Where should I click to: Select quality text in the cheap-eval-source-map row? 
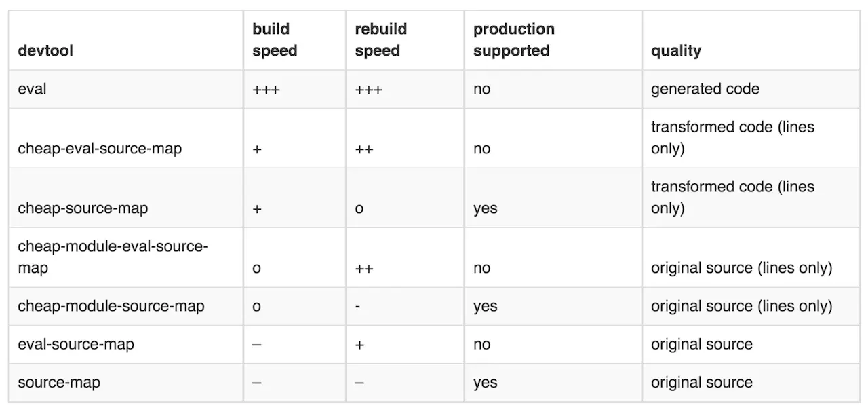(x=732, y=138)
